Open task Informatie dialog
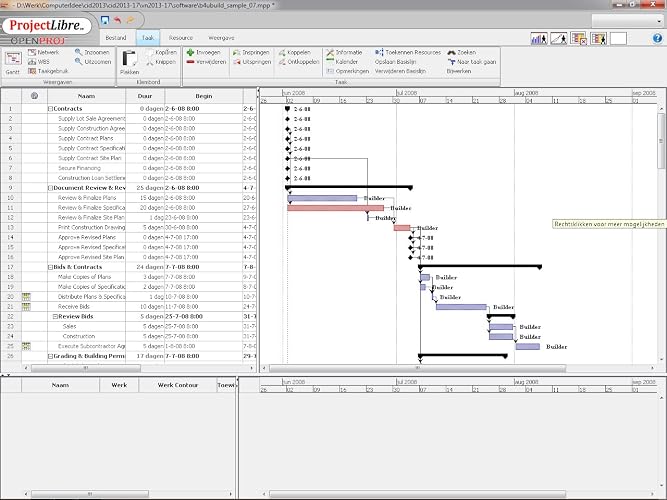Screen dimensions: 667x500 [344, 52]
